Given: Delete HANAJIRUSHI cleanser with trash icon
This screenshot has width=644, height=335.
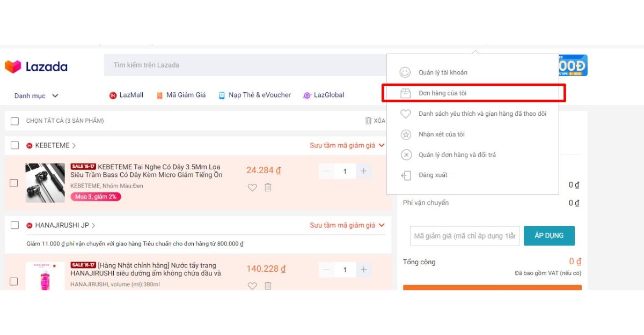Looking at the screenshot, I should pyautogui.click(x=268, y=286).
